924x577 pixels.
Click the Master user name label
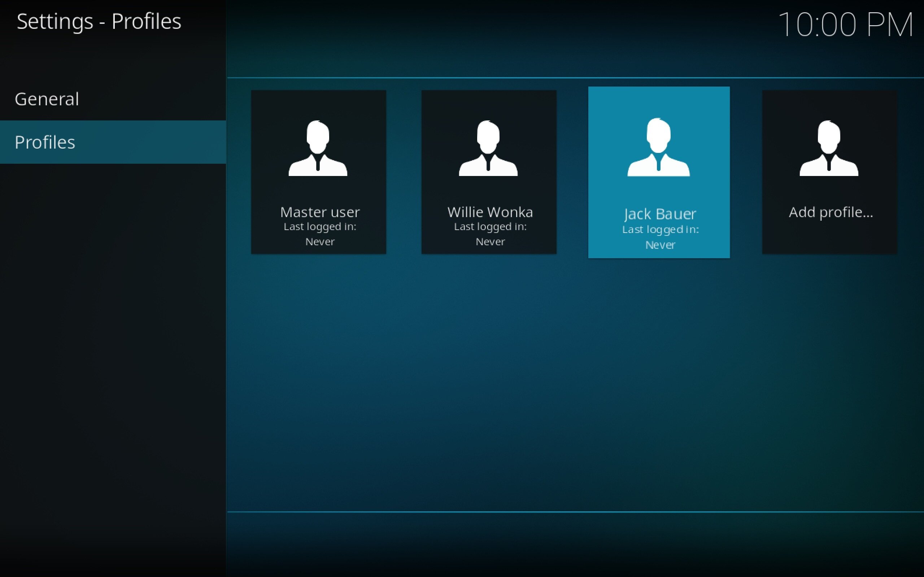pyautogui.click(x=320, y=212)
